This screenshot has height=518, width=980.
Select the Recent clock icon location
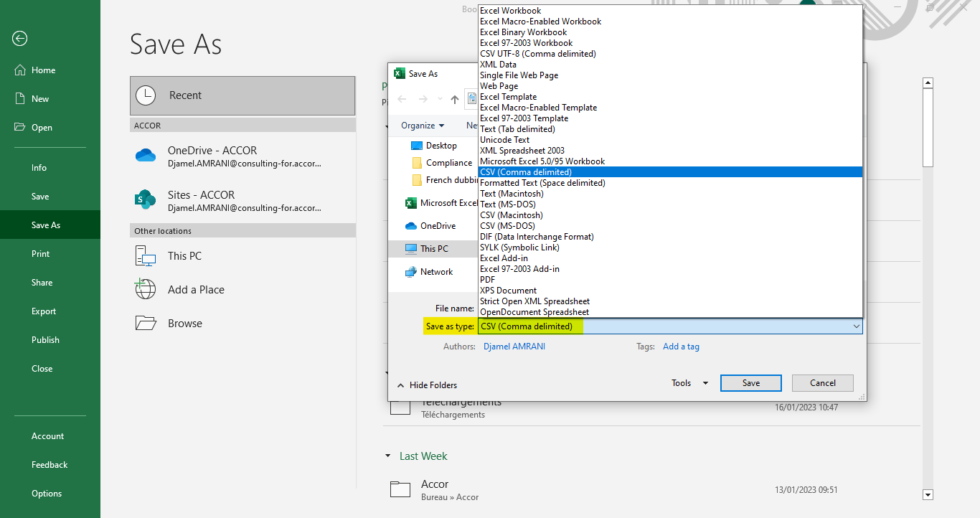click(x=242, y=95)
